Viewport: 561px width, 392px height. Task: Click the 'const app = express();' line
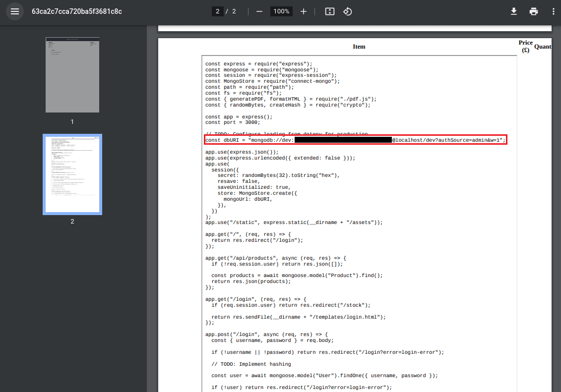[x=239, y=117]
